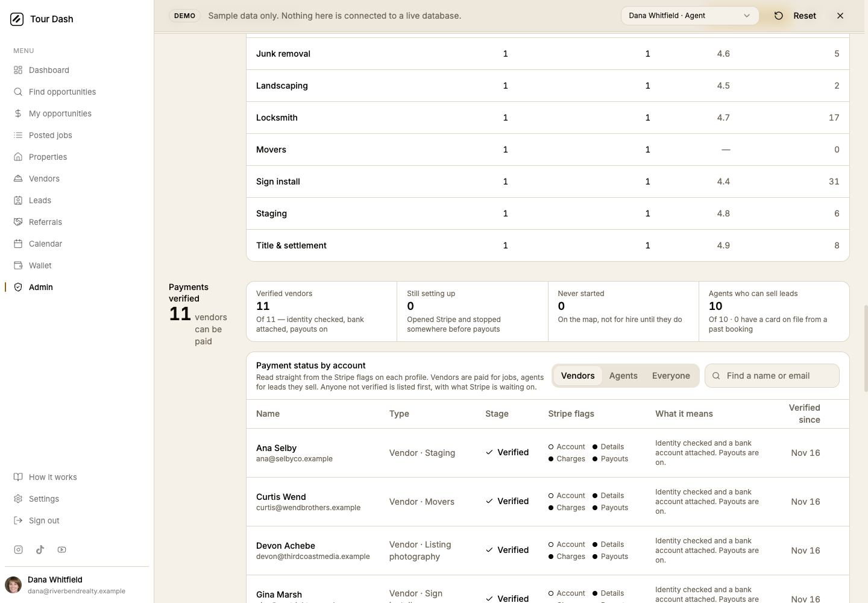
Task: Go to Posted jobs page
Action: (x=51, y=135)
